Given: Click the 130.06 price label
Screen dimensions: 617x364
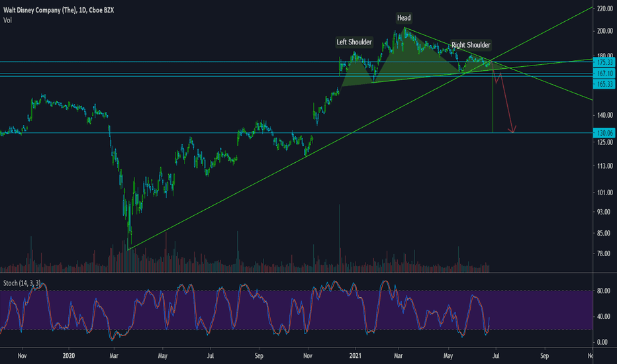Looking at the screenshot, I should pyautogui.click(x=605, y=133).
